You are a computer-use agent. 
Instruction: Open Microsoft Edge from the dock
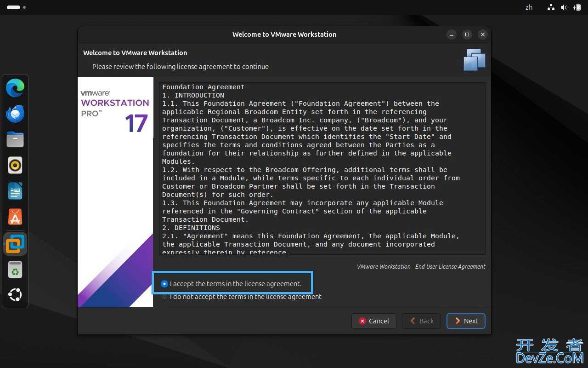15,88
